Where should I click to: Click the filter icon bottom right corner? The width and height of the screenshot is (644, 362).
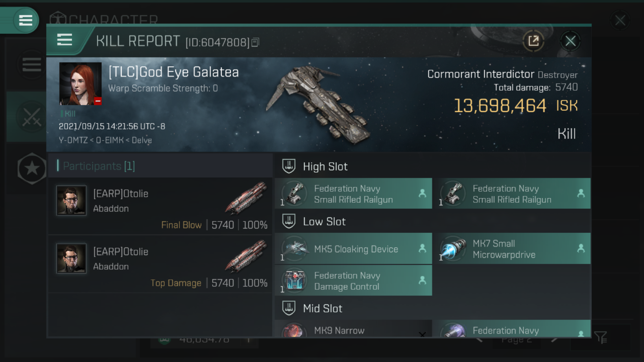tap(601, 338)
